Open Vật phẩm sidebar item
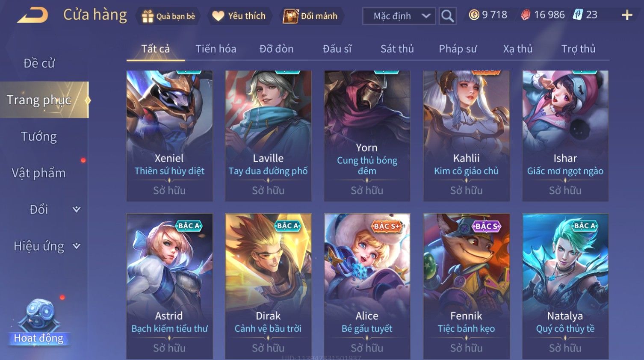Screen dimensions: 644x360 point(39,173)
